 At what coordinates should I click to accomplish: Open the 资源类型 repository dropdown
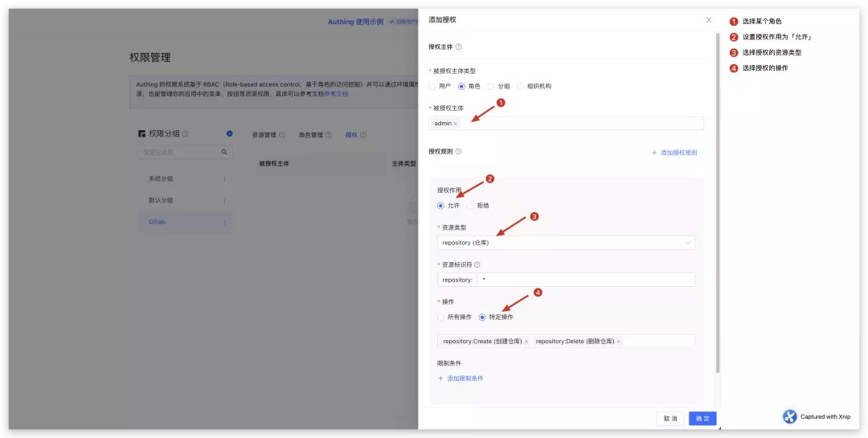[x=566, y=243]
